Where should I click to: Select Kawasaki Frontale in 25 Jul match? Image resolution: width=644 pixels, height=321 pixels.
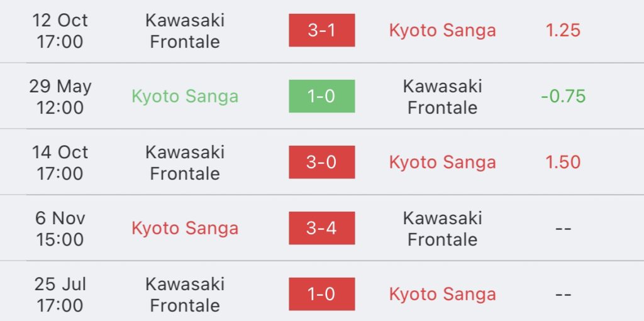(x=185, y=295)
